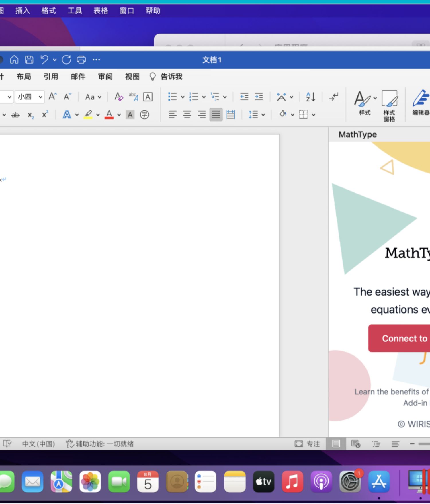Screen dimensions: 430x504
Task: Print the document using the printer icon
Action: pos(81,60)
